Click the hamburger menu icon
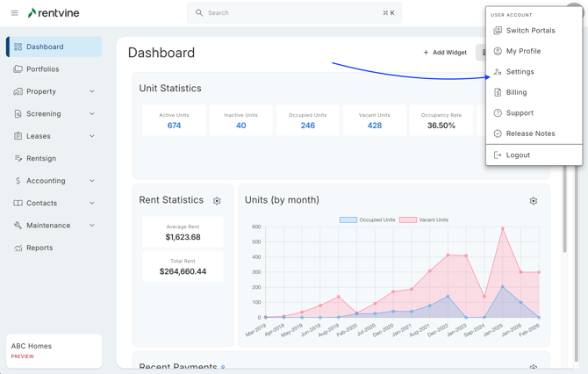 (14, 13)
